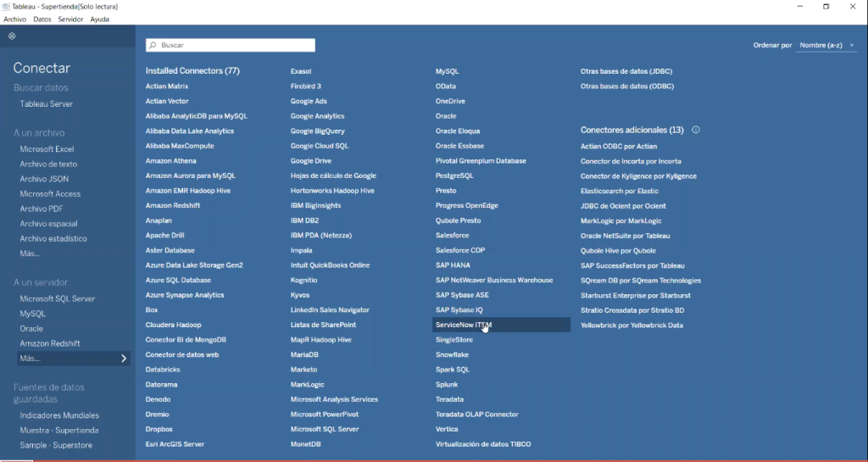Image resolution: width=868 pixels, height=462 pixels.
Task: Open the Ordenar por Nombre (a-z) dropdown
Action: tap(827, 46)
